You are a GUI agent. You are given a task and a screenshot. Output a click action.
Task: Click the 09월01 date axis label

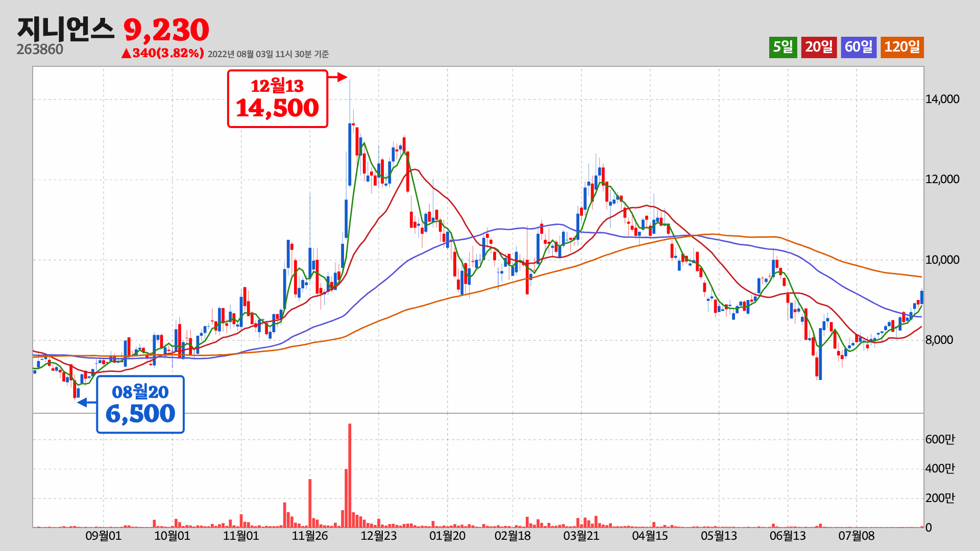[104, 536]
